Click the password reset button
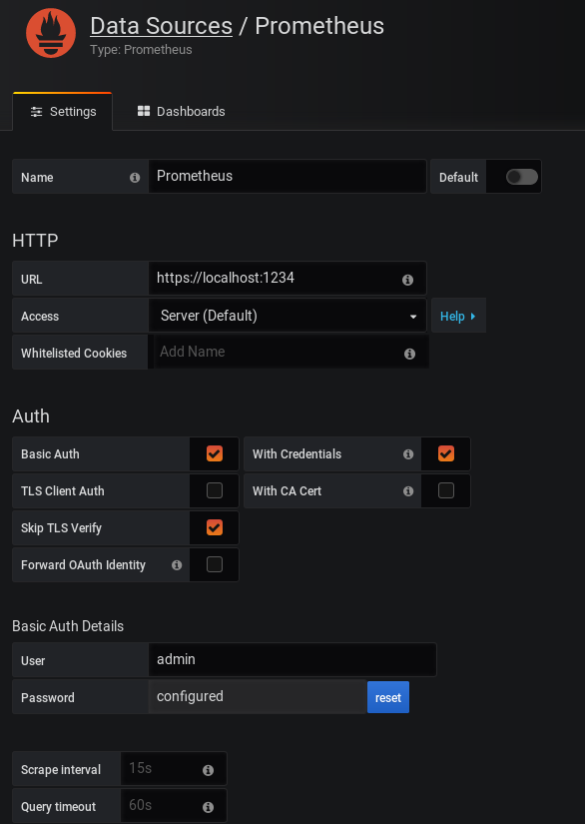The image size is (585, 824). click(388, 697)
